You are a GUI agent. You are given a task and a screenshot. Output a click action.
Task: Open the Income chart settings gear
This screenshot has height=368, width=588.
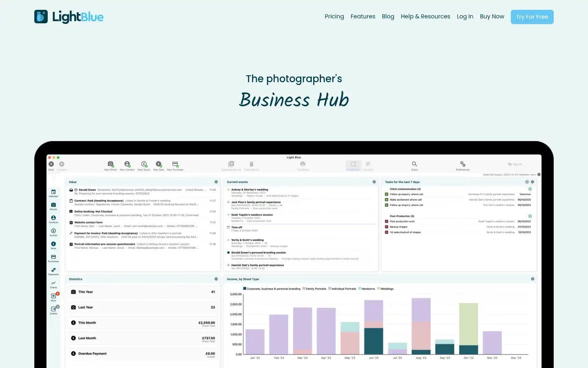pos(532,279)
